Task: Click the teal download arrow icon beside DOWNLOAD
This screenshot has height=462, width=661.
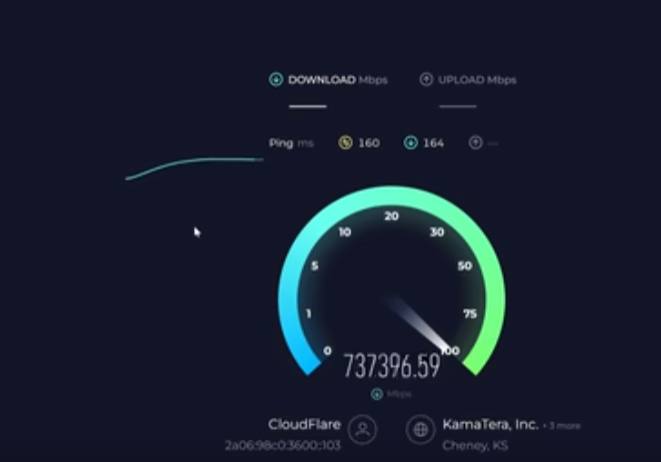Action: point(276,79)
